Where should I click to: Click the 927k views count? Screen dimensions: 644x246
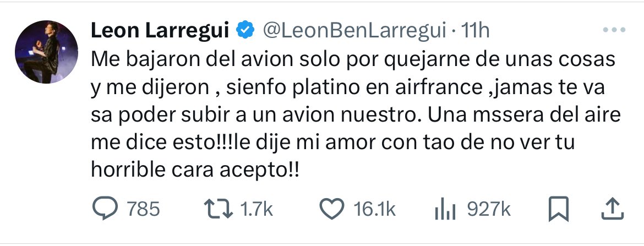tap(489, 209)
